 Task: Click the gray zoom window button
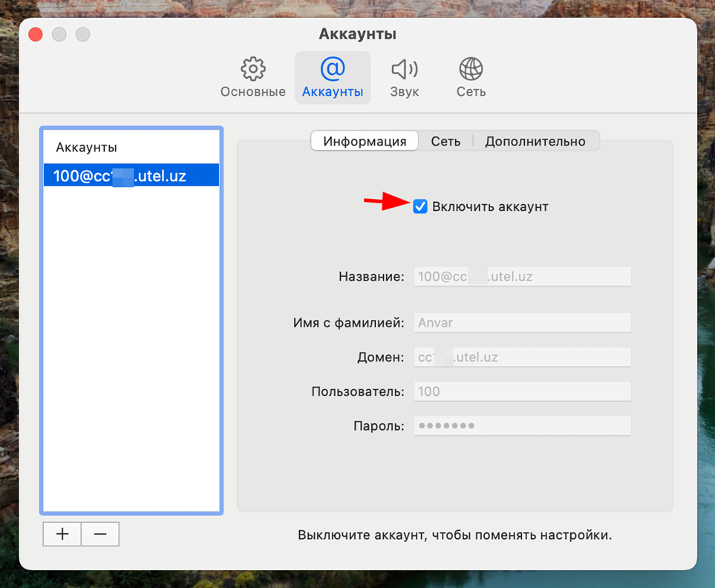pyautogui.click(x=83, y=35)
